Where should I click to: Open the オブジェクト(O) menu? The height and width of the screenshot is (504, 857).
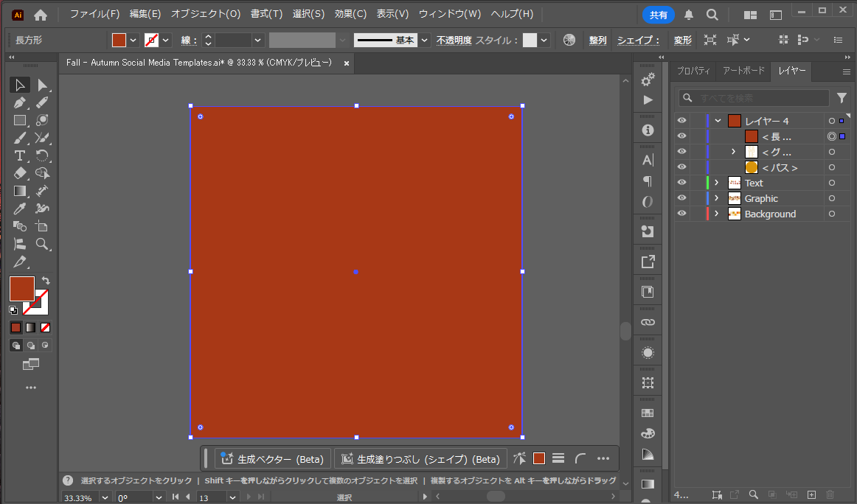(x=206, y=14)
